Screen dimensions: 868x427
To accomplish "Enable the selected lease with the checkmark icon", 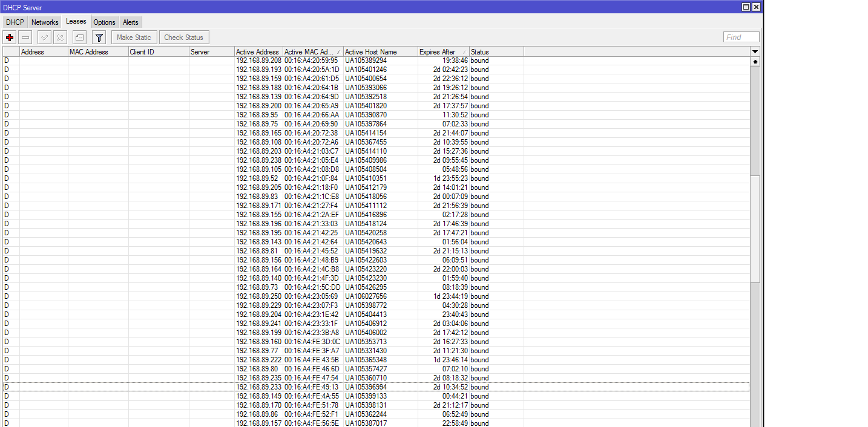I will click(43, 37).
